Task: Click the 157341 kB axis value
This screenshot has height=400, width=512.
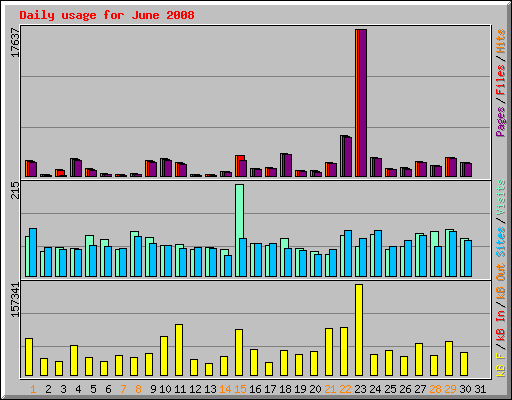Action: tap(15, 300)
